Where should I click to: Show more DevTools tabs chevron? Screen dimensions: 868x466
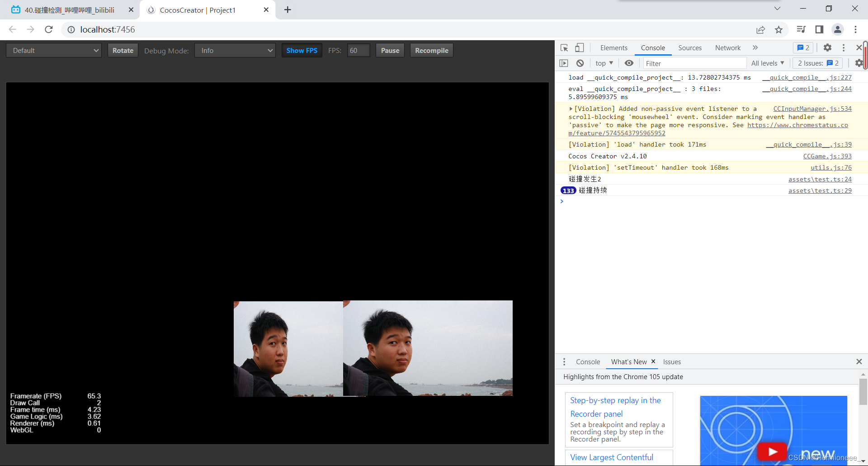tap(755, 48)
